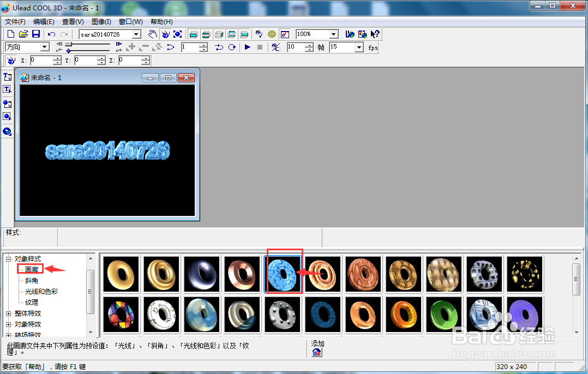
Task: Increase the frame count spinner at 10
Action: click(x=309, y=45)
